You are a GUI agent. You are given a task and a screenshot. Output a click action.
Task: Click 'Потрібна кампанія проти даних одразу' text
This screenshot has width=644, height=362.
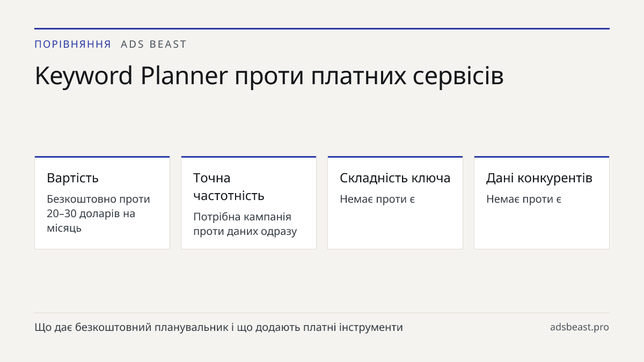[245, 224]
